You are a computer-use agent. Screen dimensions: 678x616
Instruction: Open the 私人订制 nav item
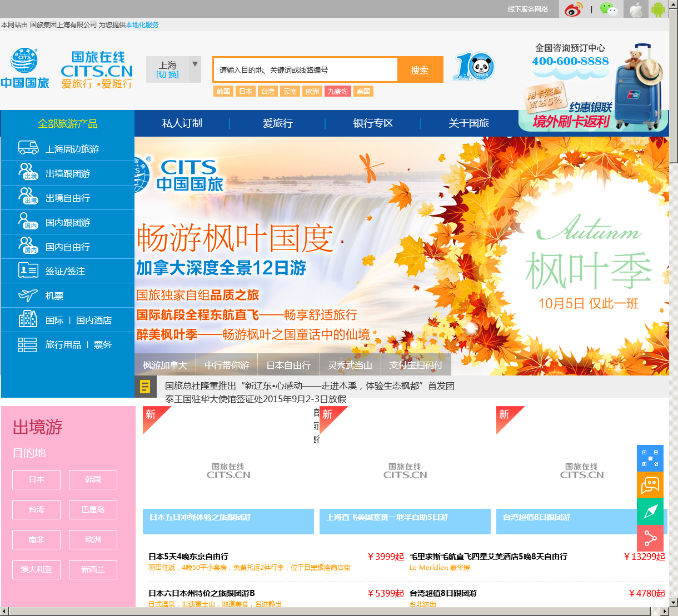click(182, 123)
